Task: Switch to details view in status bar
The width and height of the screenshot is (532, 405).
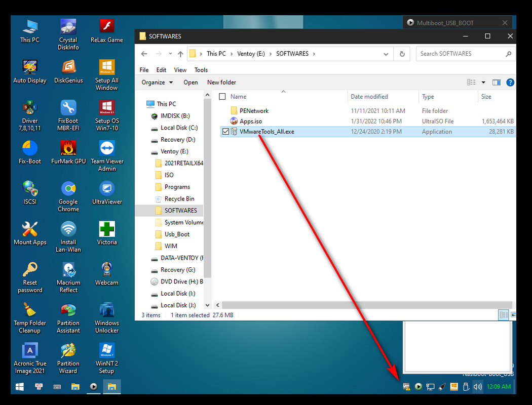Action: [504, 315]
